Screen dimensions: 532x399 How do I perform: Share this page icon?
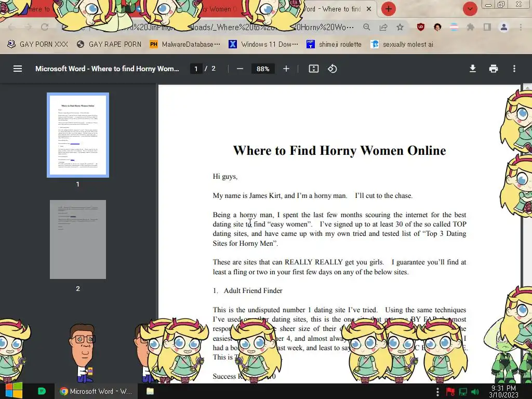(383, 27)
